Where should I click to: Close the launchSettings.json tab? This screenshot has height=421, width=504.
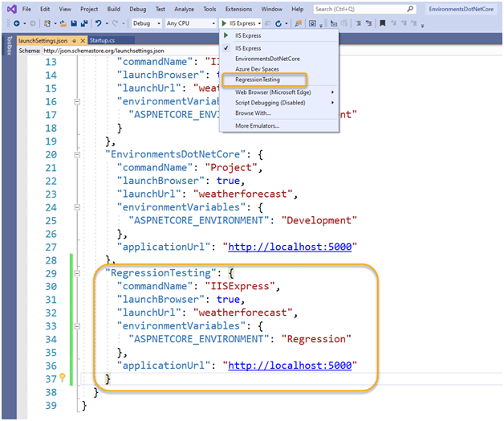83,39
